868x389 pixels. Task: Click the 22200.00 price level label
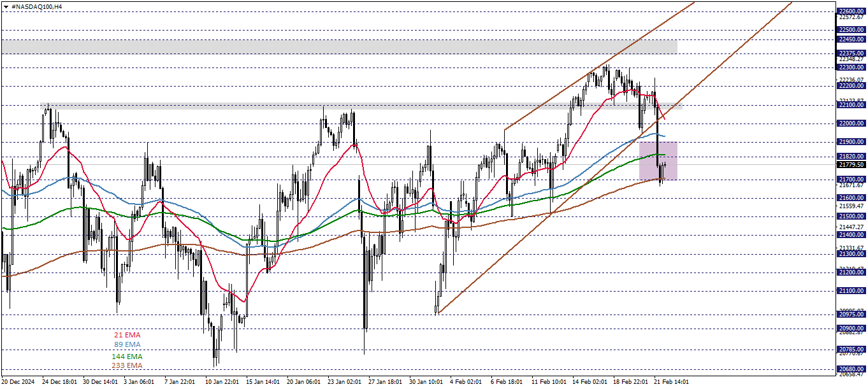tap(851, 85)
